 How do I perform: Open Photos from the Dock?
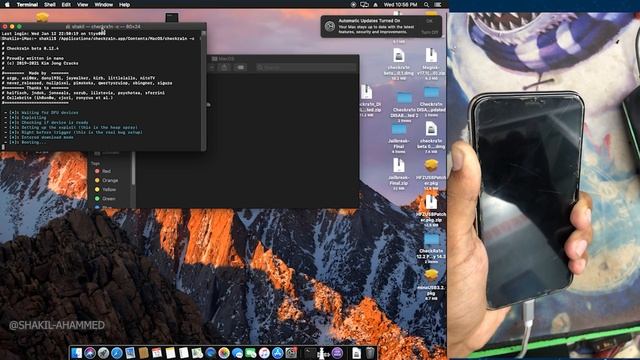pyautogui.click(x=224, y=353)
